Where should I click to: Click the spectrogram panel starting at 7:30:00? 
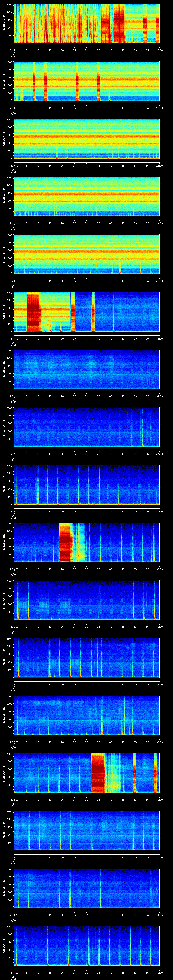(86, 312)
